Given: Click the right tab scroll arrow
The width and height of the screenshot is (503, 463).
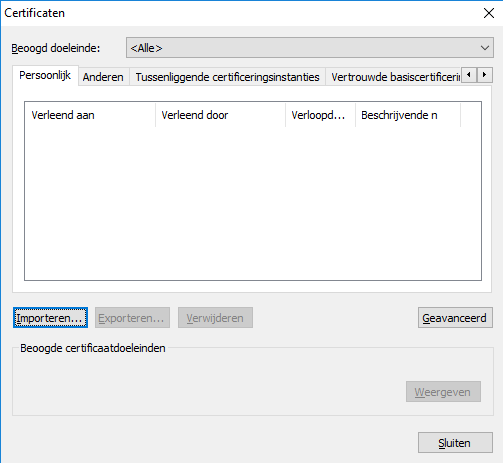Looking at the screenshot, I should 485,75.
